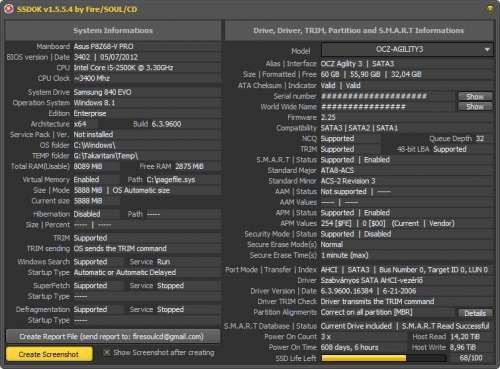Click Hibernation Disabled value
The image size is (500, 369).
87,214
